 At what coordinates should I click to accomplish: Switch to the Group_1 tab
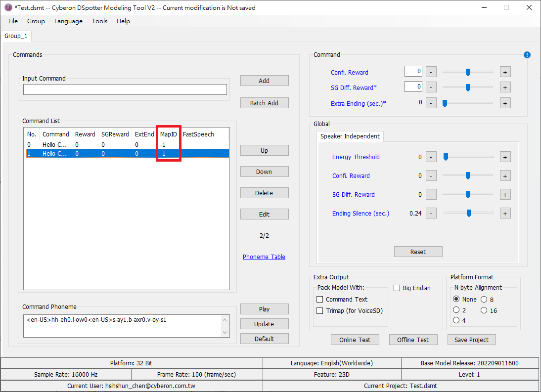[16, 36]
